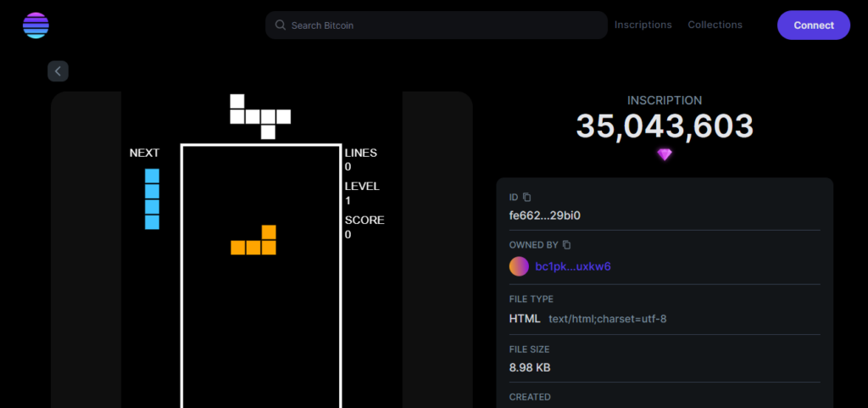This screenshot has height=408, width=868.
Task: Click the 8.98 KB file size value
Action: point(530,367)
